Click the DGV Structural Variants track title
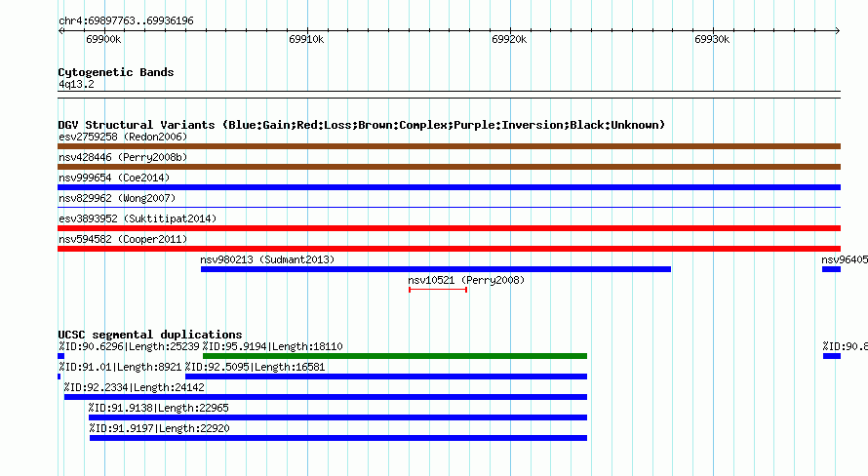 point(362,125)
